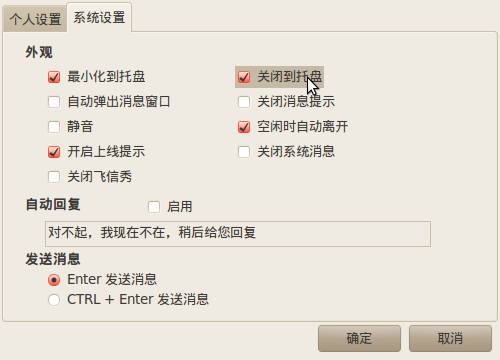Click the auto-reply message text field
The height and width of the screenshot is (360, 500).
(x=238, y=234)
